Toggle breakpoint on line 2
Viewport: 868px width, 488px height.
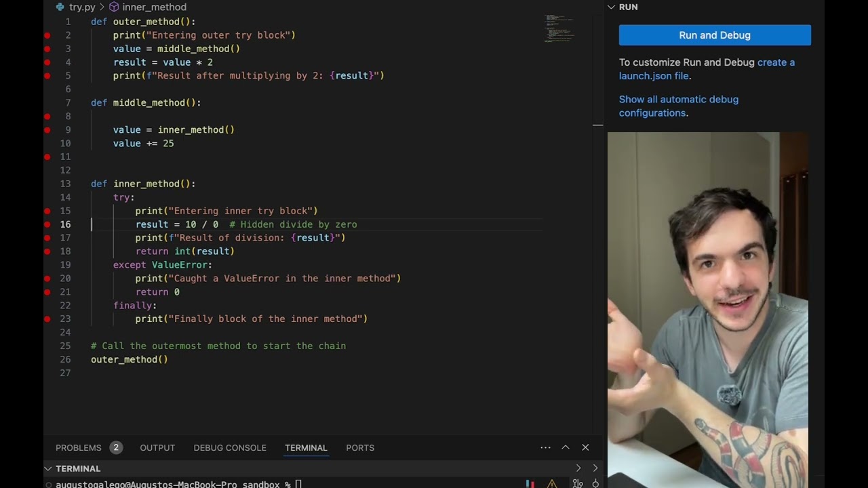click(47, 35)
